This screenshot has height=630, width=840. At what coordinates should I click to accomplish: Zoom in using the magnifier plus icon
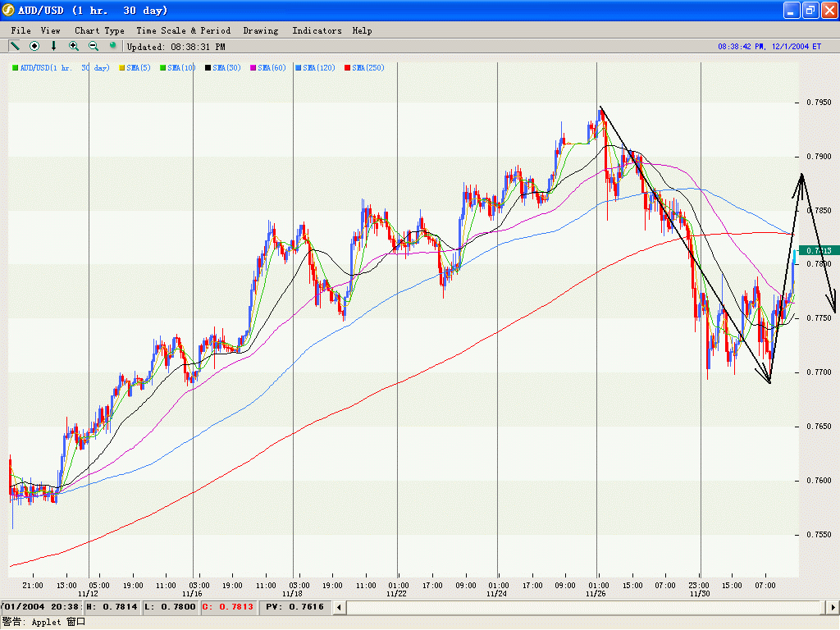point(73,46)
